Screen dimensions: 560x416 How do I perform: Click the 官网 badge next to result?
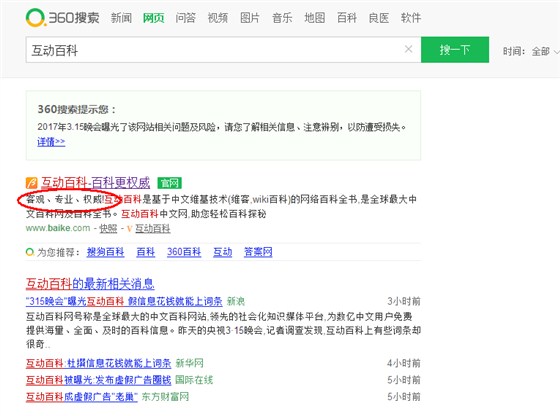pos(169,183)
